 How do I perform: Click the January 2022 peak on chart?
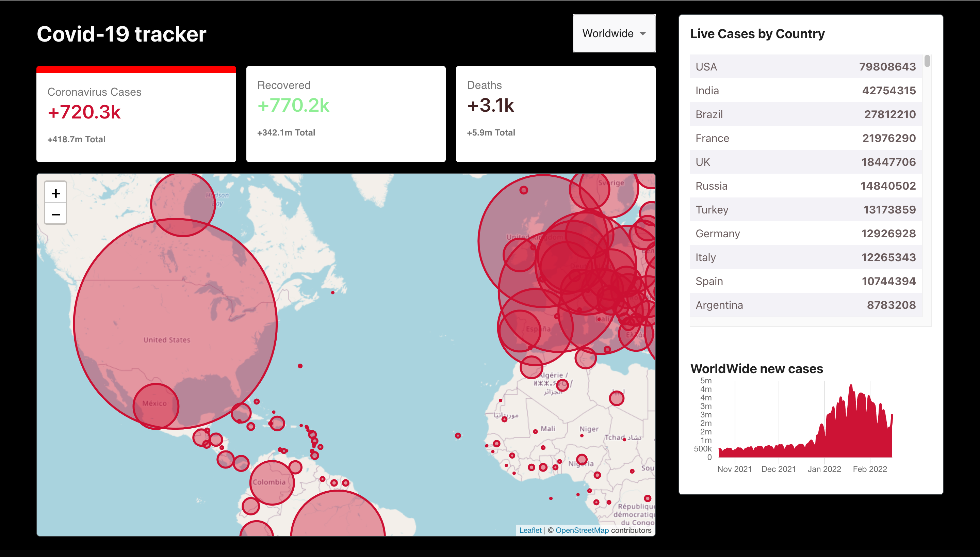tap(851, 387)
